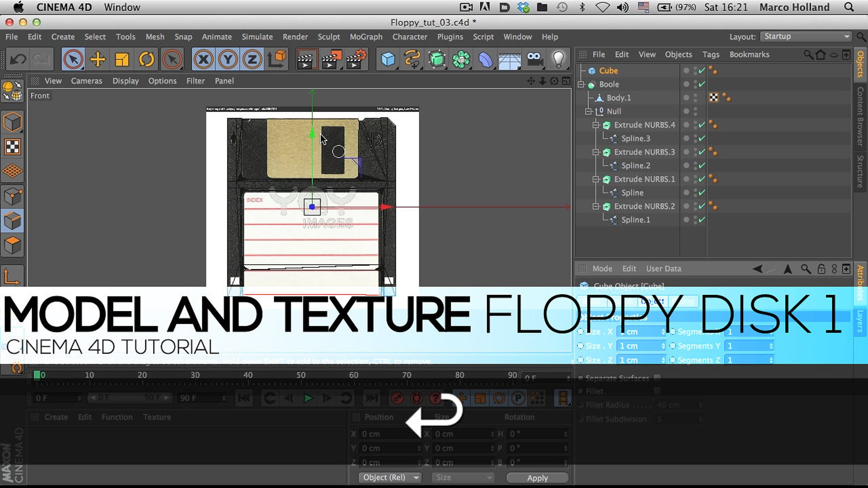Toggle Extrude NURBS.1 visibility dot
This screenshot has height=488, width=868.
click(x=686, y=179)
